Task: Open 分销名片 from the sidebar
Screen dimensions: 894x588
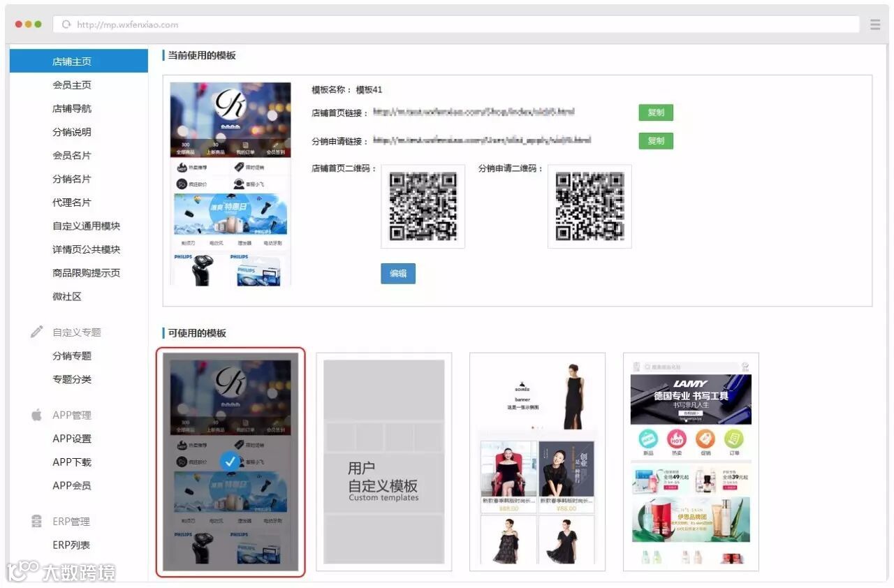Action: (x=72, y=179)
